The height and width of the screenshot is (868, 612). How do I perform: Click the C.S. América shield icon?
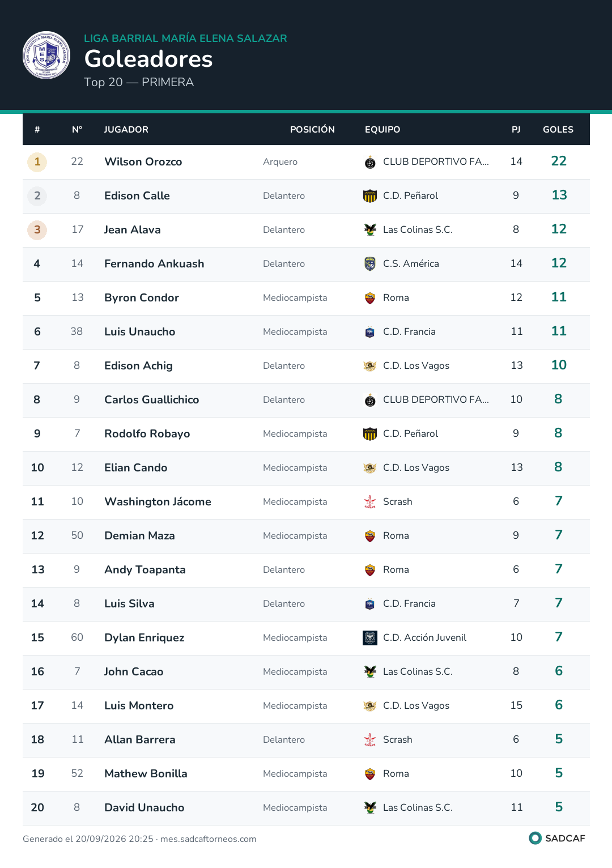click(x=370, y=264)
